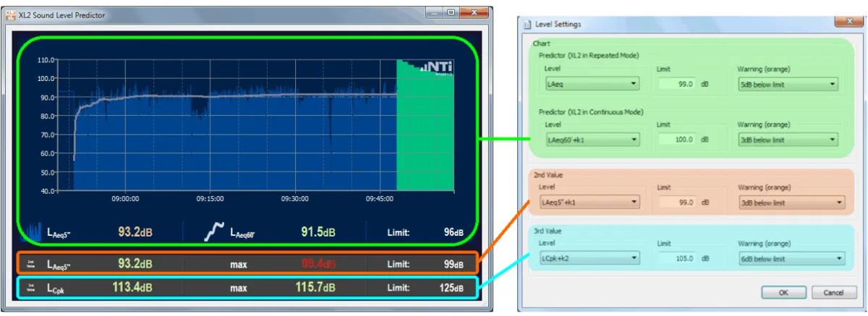Click the NTi Audio logo in chart
This screenshot has height=316, width=868.
[x=438, y=67]
